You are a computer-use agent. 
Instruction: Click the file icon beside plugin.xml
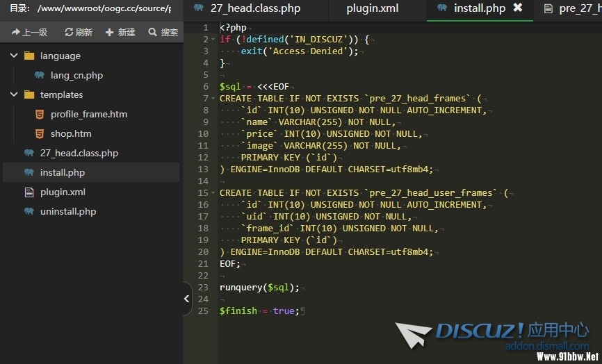pos(29,192)
